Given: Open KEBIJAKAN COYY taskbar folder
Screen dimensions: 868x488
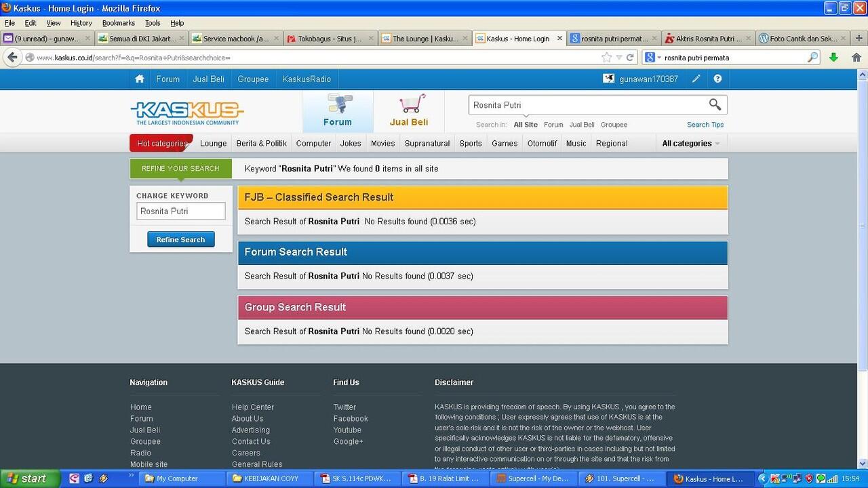Looking at the screenshot, I should [x=271, y=479].
